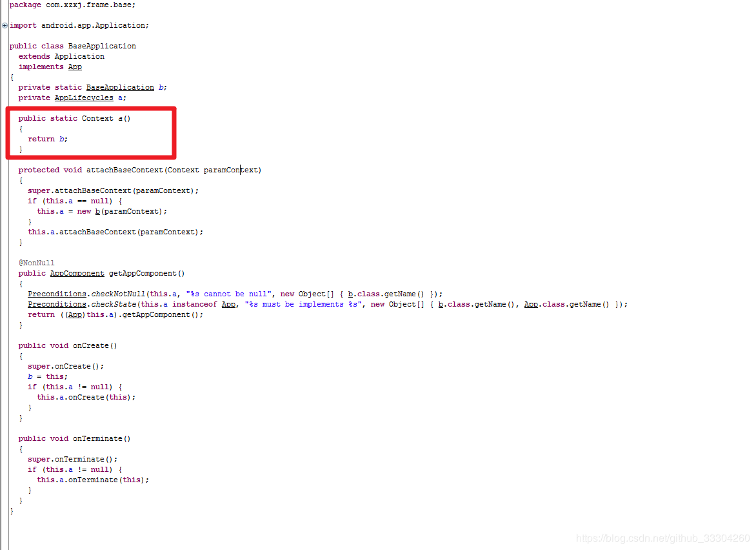Click 'public static Context a()' method signature

point(74,118)
